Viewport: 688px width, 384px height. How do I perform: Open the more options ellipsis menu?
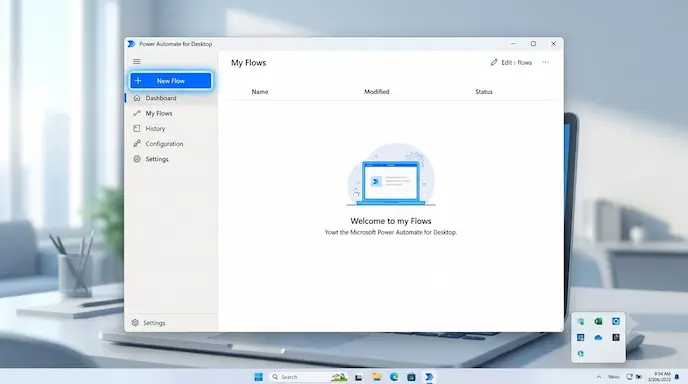point(545,62)
